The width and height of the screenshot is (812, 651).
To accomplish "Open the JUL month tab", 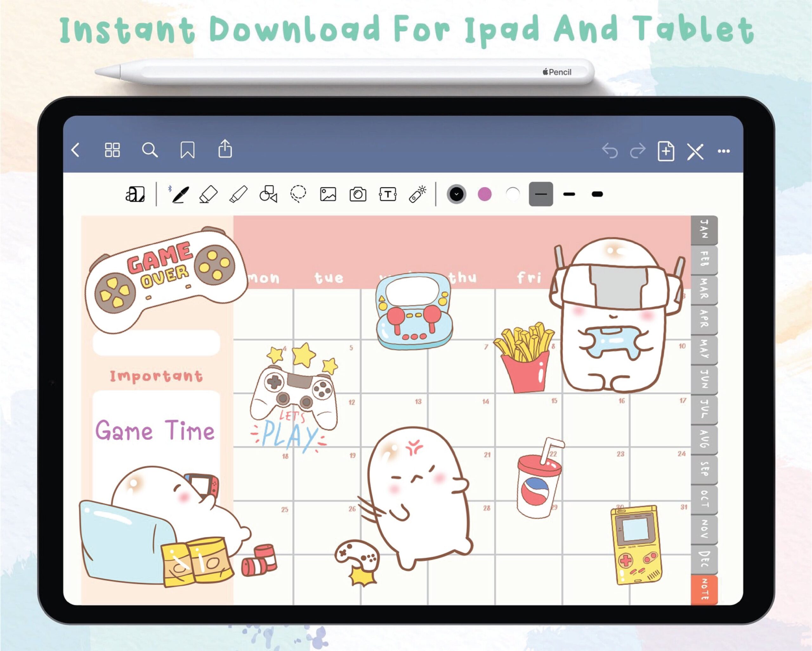I will [x=704, y=410].
